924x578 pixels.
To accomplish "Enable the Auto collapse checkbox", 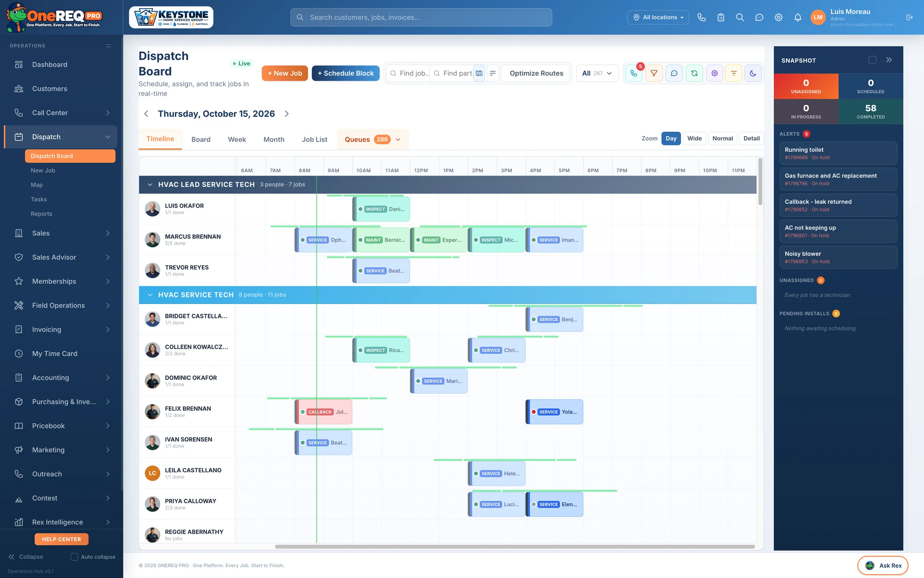I will (x=74, y=557).
